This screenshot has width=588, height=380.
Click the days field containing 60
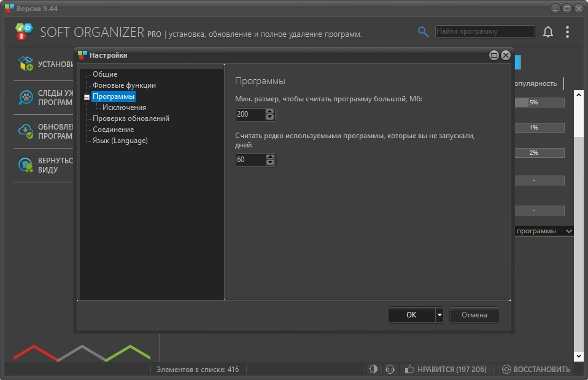click(250, 160)
